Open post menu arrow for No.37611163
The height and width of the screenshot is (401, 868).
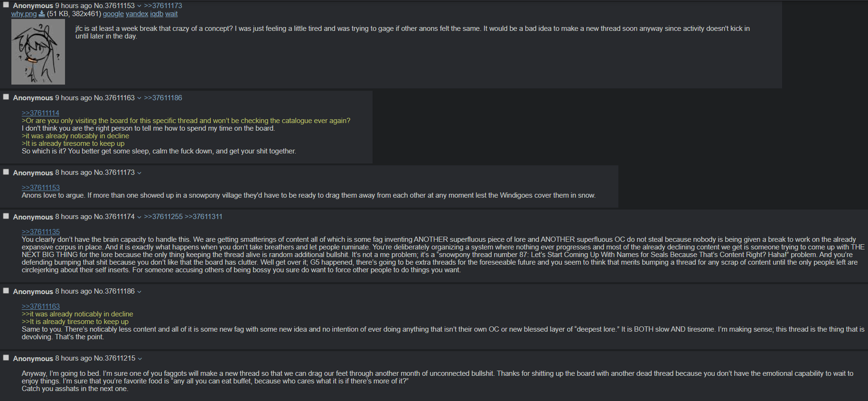pos(139,98)
